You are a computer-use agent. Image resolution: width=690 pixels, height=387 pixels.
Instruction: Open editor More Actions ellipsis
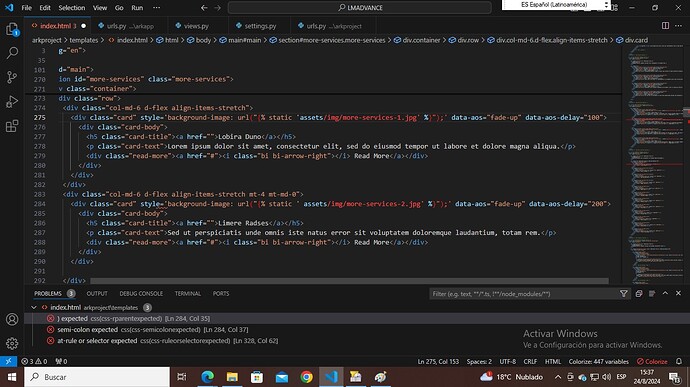pos(679,26)
